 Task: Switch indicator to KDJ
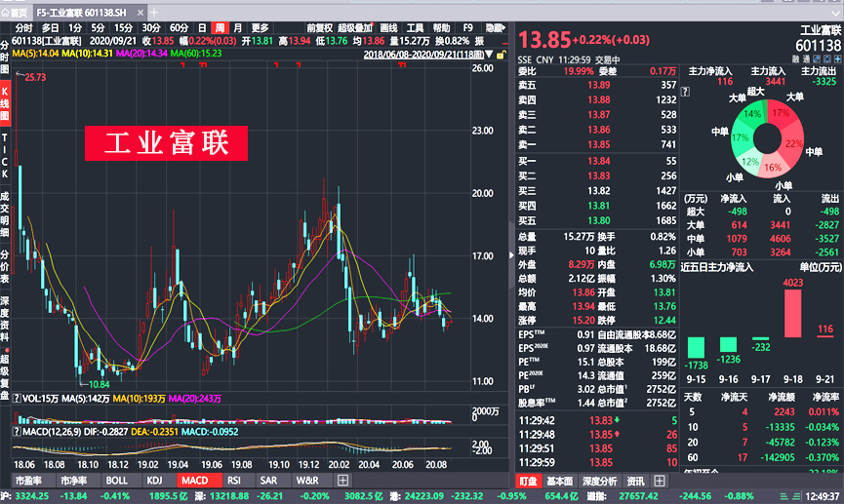tap(154, 481)
